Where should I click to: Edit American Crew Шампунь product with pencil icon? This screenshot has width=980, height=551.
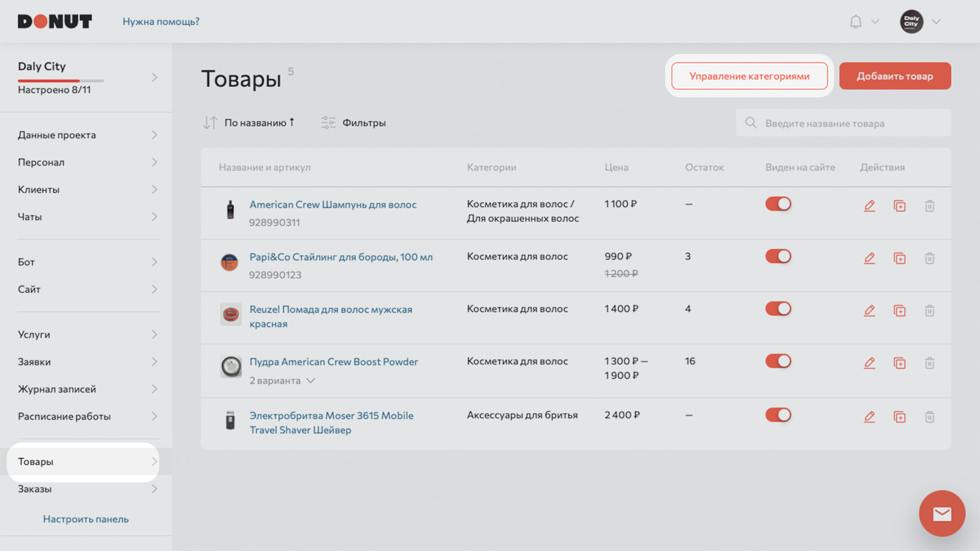coord(869,206)
